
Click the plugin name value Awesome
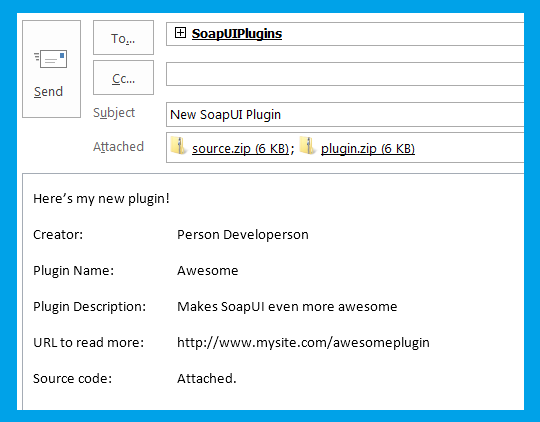pos(208,270)
